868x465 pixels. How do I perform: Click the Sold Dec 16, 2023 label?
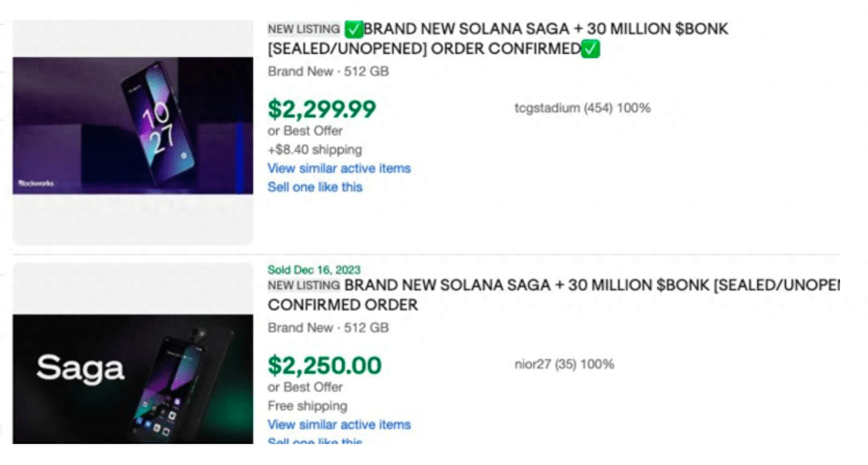314,270
